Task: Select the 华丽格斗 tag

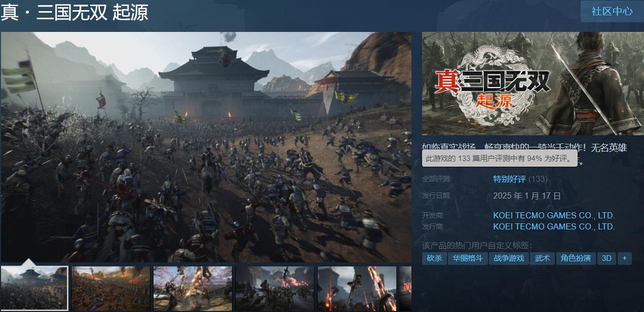Action: click(467, 258)
